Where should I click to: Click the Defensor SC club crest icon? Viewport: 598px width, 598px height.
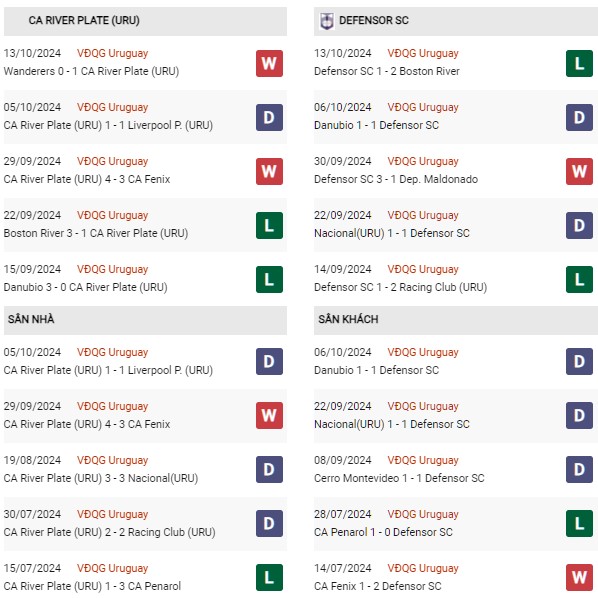click(326, 21)
